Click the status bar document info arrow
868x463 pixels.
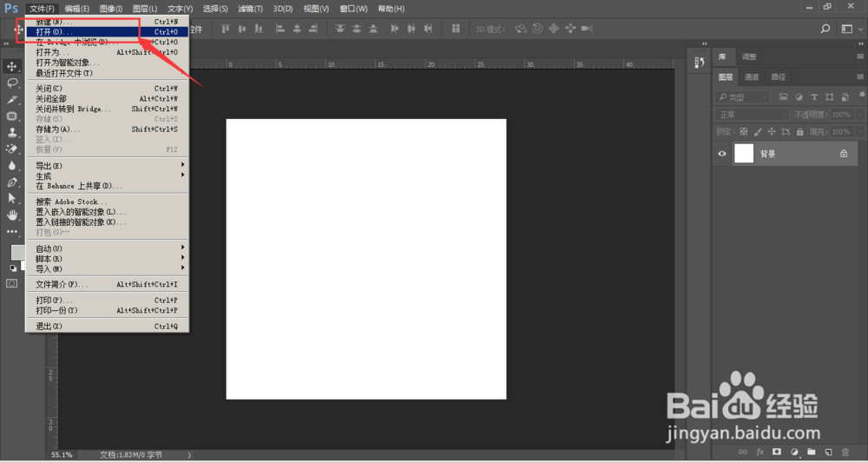tap(189, 454)
